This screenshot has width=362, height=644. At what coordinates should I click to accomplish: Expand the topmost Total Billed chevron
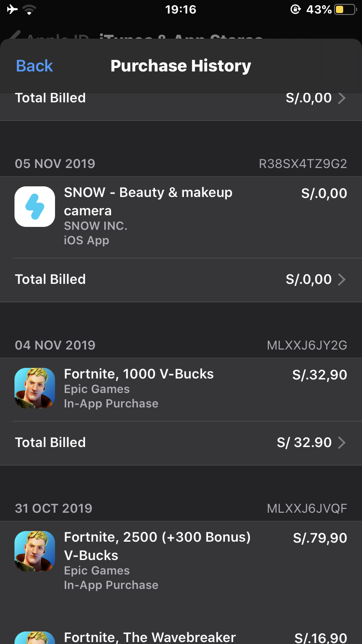pyautogui.click(x=342, y=98)
